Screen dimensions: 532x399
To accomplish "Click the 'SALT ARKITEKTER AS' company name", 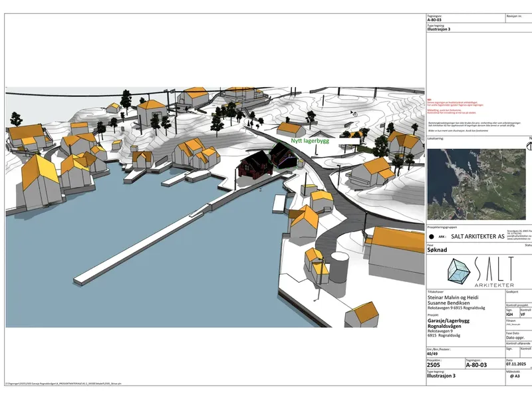I will 477,237.
